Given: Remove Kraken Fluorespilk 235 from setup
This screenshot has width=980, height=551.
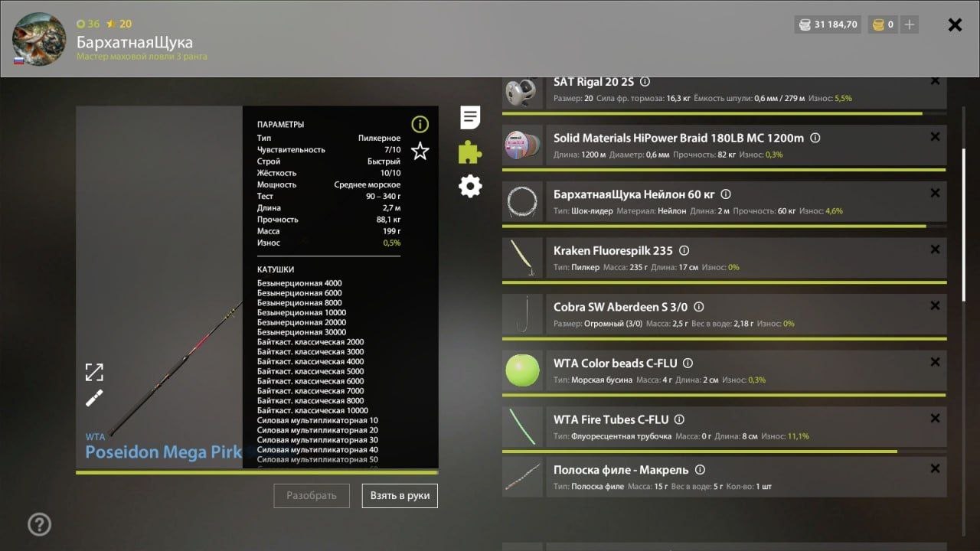Looking at the screenshot, I should [935, 249].
